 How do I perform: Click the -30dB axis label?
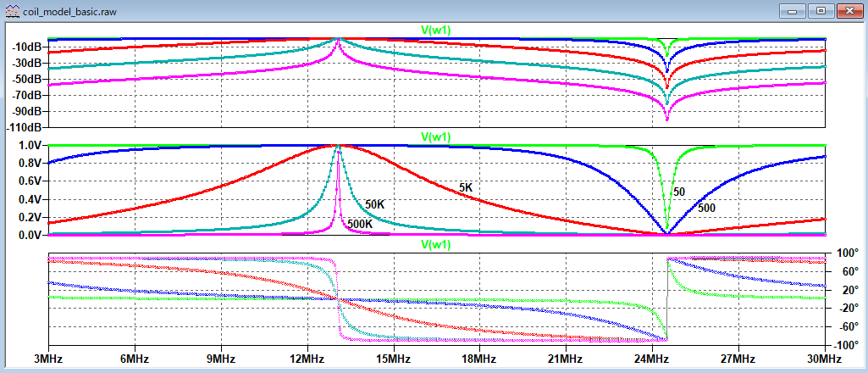(x=28, y=64)
